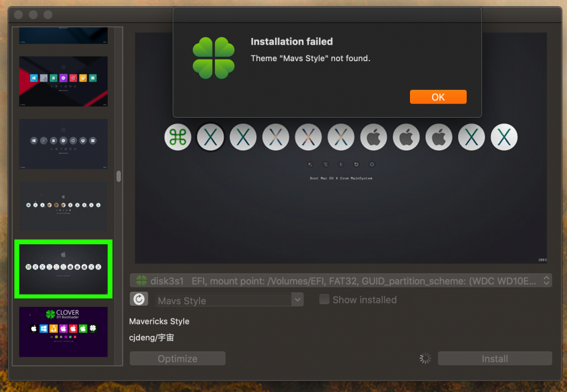Click the green Command symbol boot icon in preview
The width and height of the screenshot is (567, 392).
click(x=177, y=137)
